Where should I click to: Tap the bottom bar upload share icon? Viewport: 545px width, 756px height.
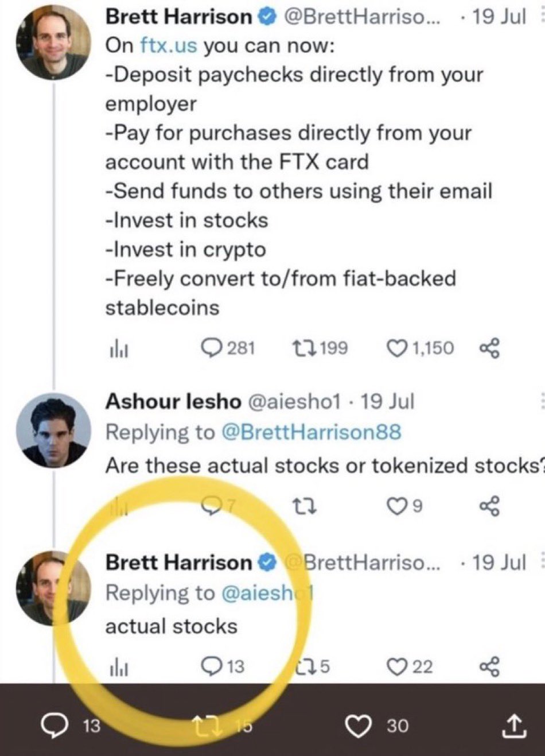coord(513,726)
